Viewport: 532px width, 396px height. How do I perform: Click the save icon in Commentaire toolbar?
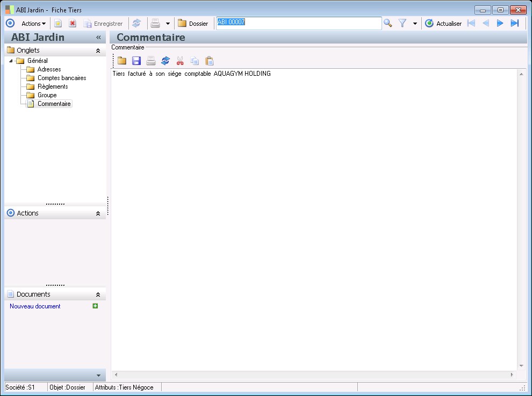[136, 61]
